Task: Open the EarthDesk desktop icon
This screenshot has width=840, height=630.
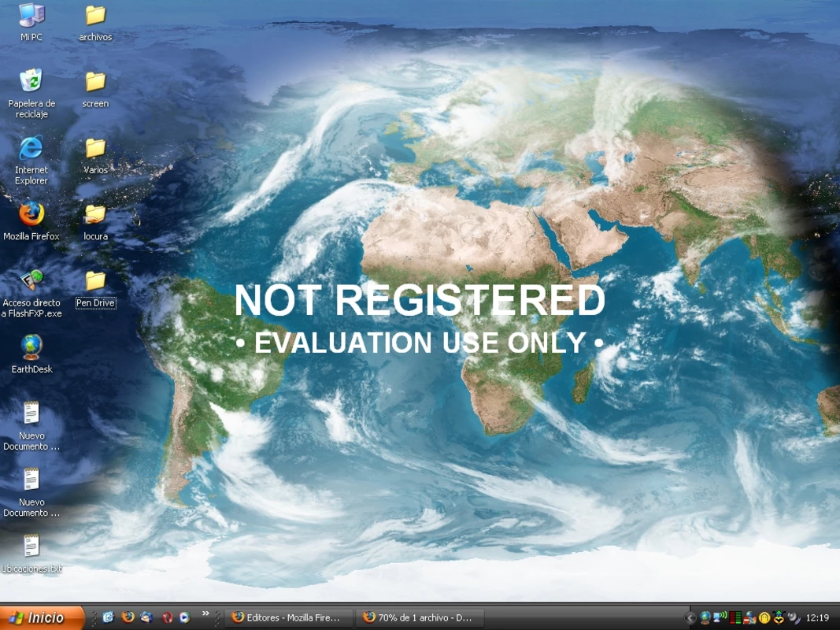Action: pyautogui.click(x=31, y=353)
